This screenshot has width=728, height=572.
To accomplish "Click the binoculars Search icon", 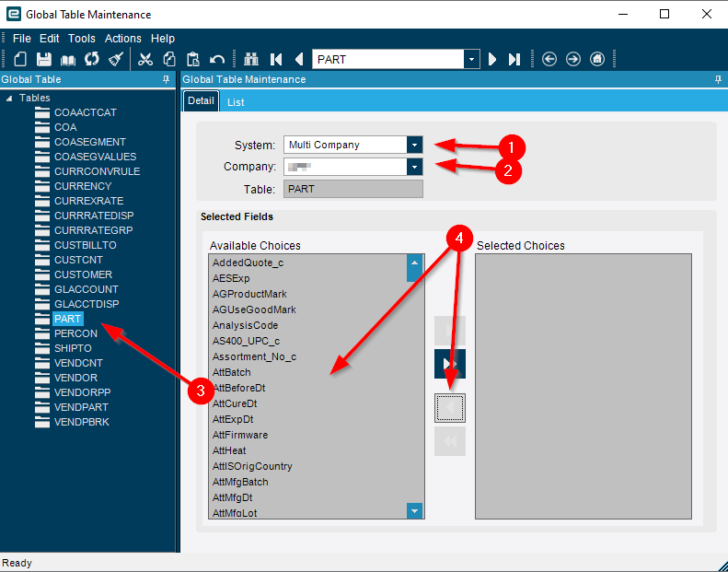I will click(x=253, y=59).
